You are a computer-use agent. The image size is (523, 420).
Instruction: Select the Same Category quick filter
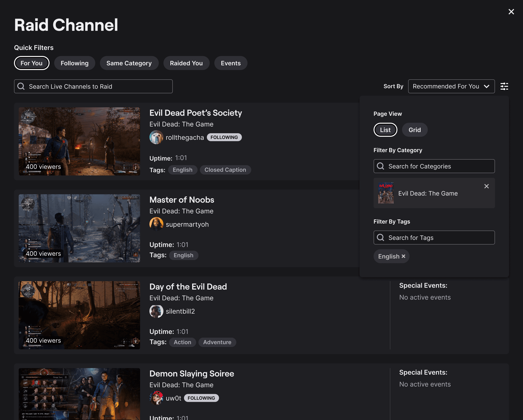129,63
